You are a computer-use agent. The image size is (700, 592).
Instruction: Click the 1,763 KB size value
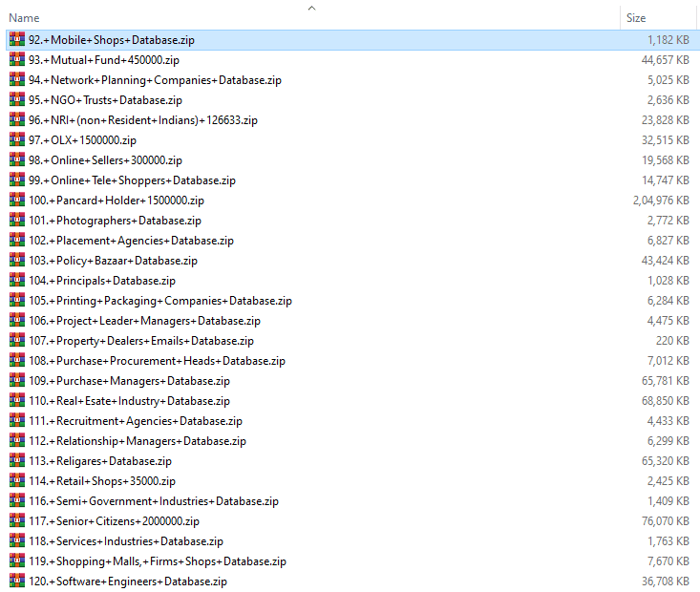[x=668, y=541]
